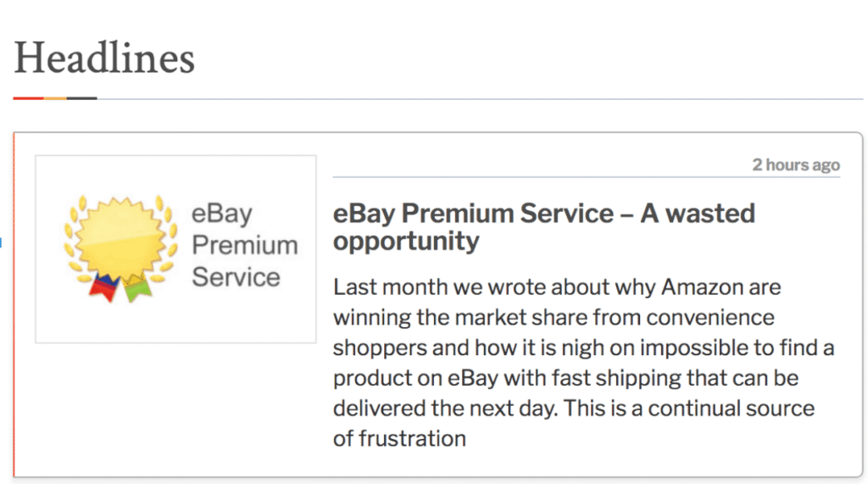Image resolution: width=868 pixels, height=484 pixels.
Task: Click the red segment of the heading underline
Action: point(28,98)
